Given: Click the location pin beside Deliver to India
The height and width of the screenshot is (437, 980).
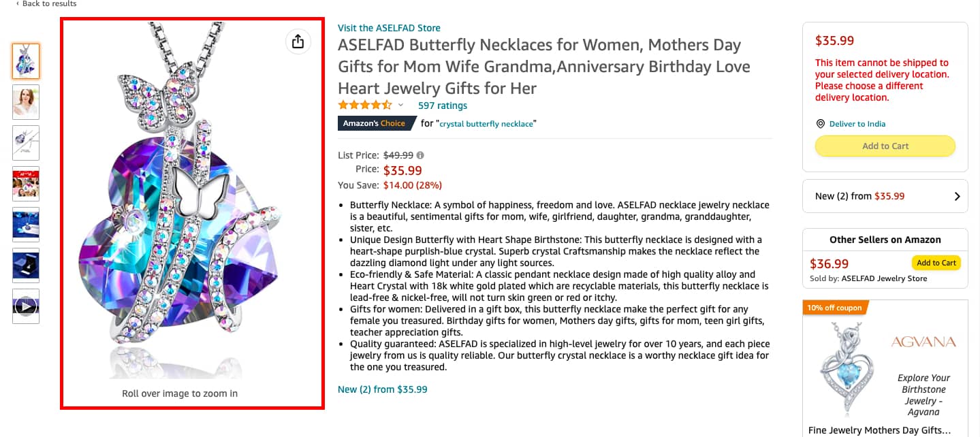Looking at the screenshot, I should (823, 123).
